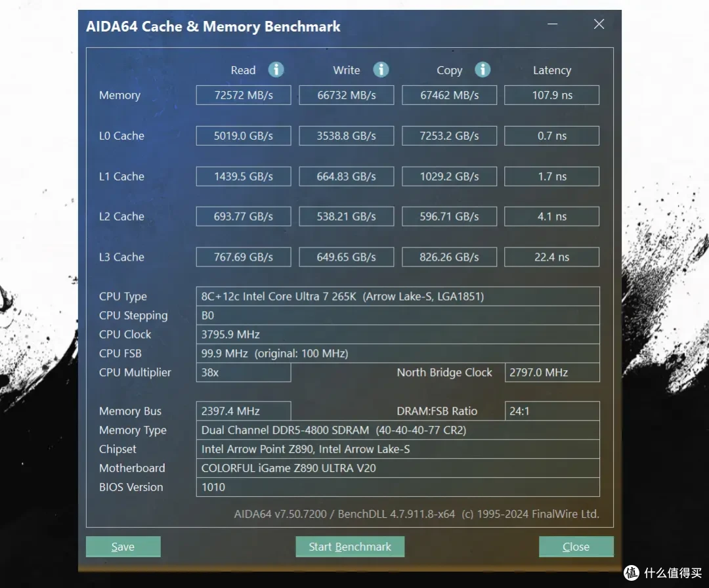Click the North Bridge Clock 2797.0 MHz field
The image size is (709, 588).
click(x=552, y=372)
